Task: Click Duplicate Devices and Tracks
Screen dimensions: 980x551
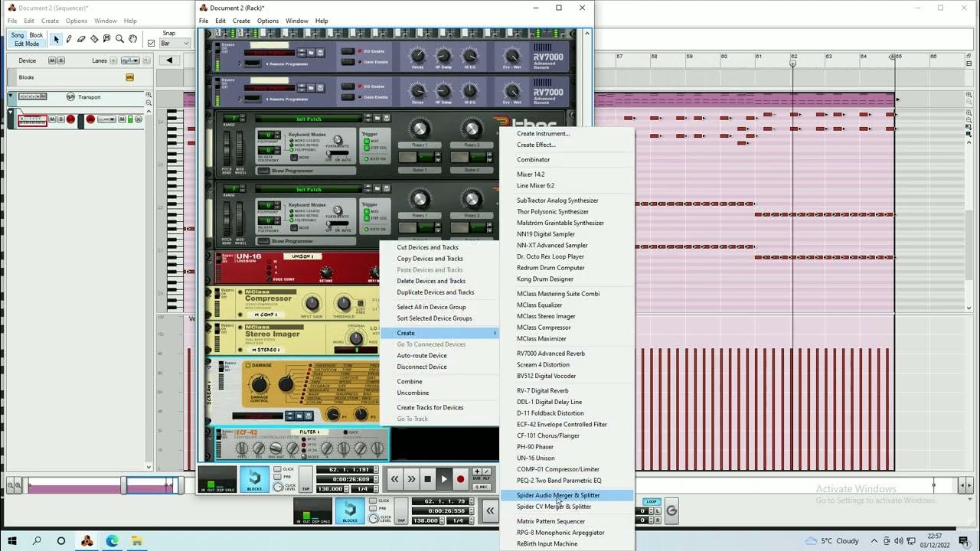Action: coord(439,292)
